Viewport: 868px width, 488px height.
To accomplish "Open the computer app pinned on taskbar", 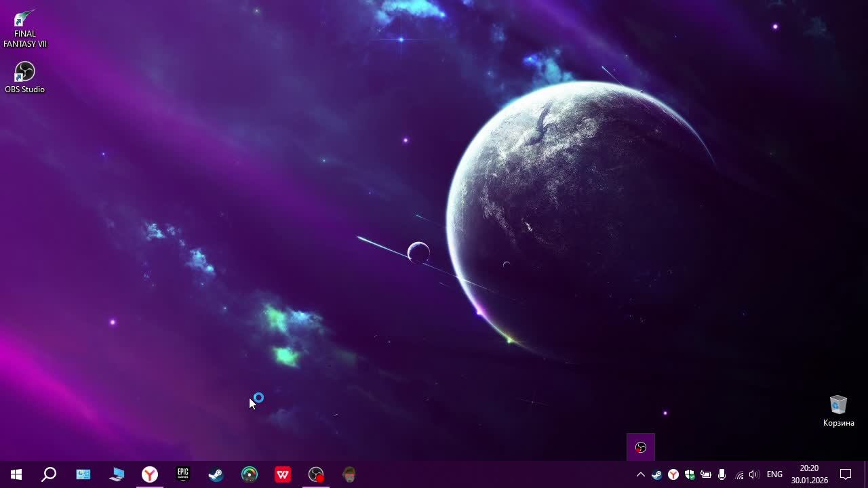I will pyautogui.click(x=117, y=474).
